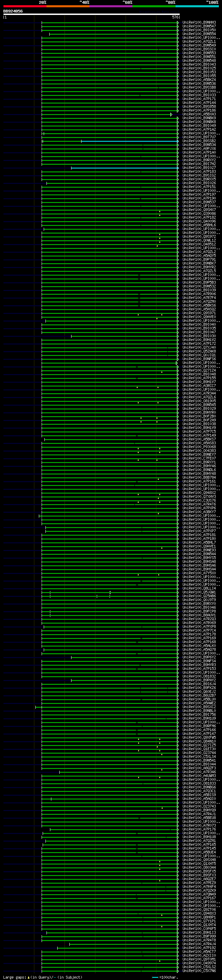The width and height of the screenshot is (222, 980).
Task: Click hit UniRef100_Q40096
Action: [199, 221]
